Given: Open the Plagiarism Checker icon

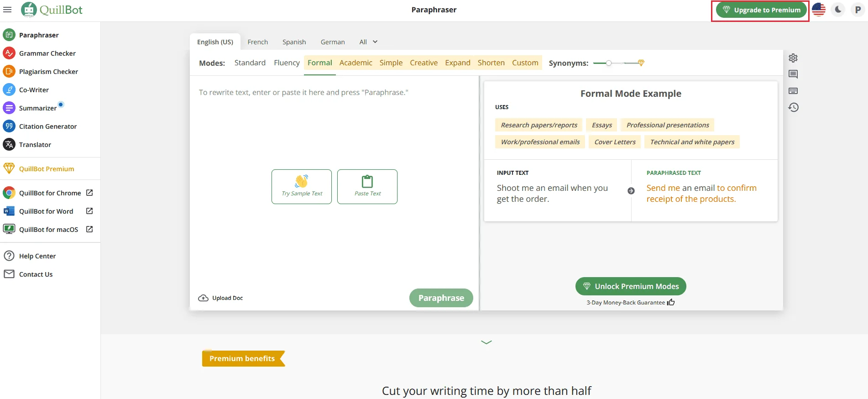Looking at the screenshot, I should click(x=9, y=71).
